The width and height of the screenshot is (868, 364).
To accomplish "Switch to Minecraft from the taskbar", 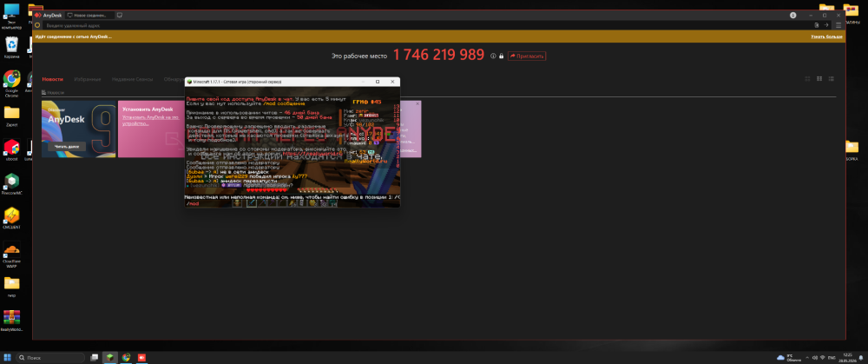I will point(110,357).
